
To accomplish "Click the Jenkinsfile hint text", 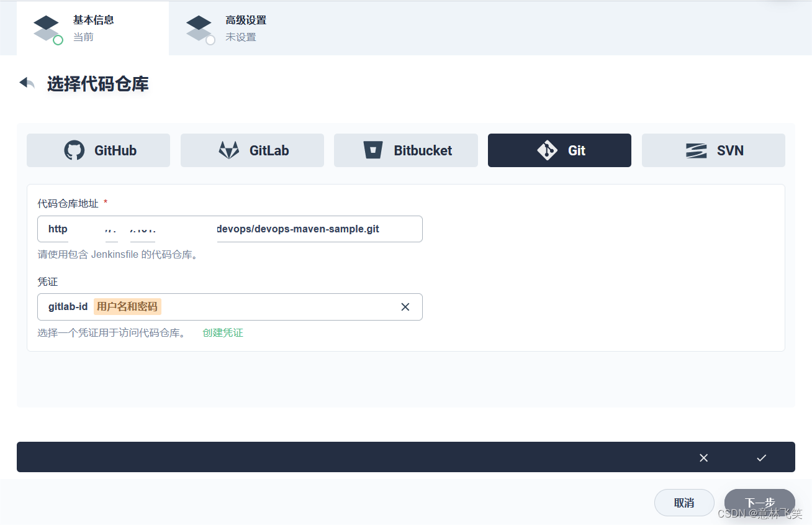I will (117, 255).
